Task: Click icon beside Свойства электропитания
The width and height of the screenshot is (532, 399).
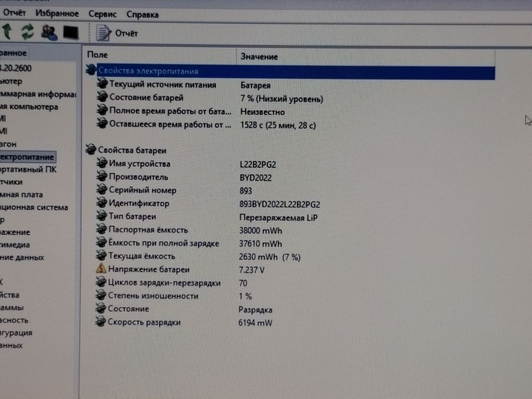Action: (91, 70)
